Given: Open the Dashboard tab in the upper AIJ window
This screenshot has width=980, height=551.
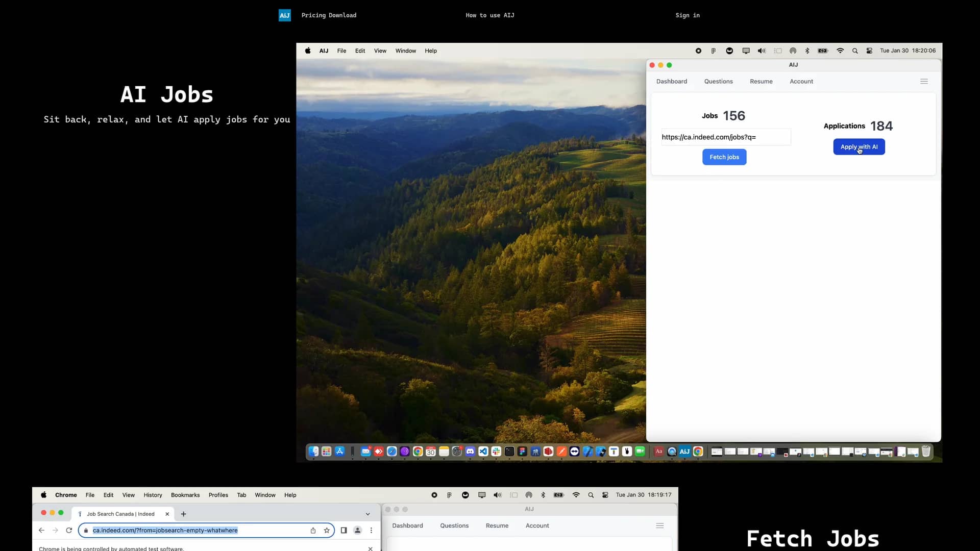Looking at the screenshot, I should [672, 82].
